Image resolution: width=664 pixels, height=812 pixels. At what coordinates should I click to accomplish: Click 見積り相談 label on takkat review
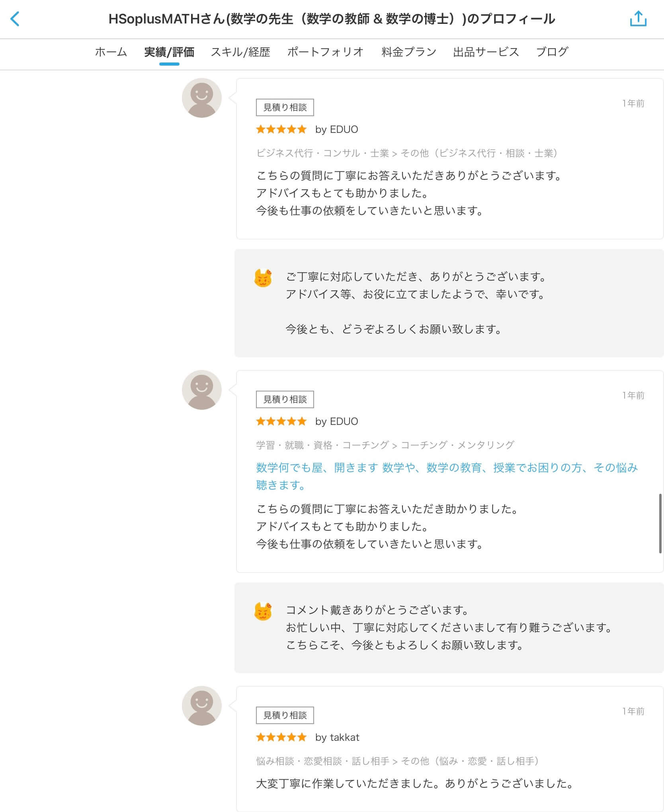[x=285, y=715]
